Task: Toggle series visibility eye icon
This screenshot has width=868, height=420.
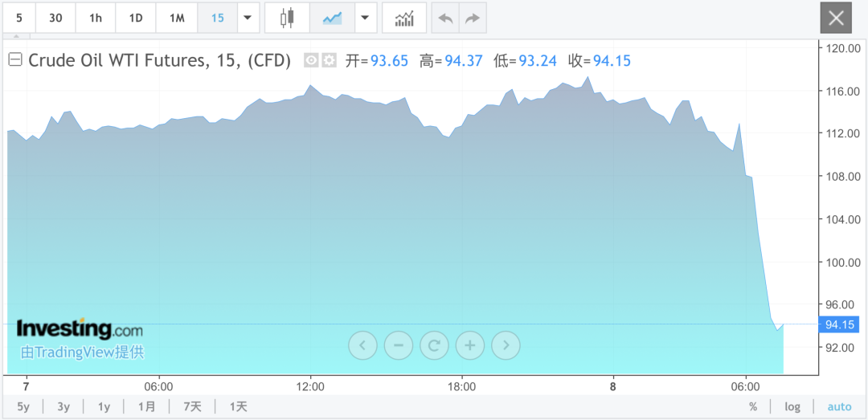Action: (x=311, y=60)
